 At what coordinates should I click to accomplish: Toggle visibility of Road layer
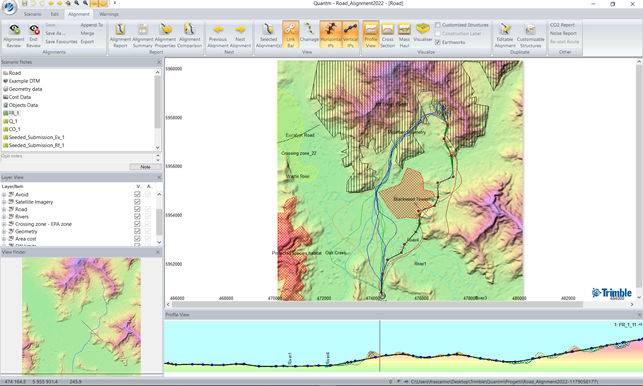(x=137, y=209)
